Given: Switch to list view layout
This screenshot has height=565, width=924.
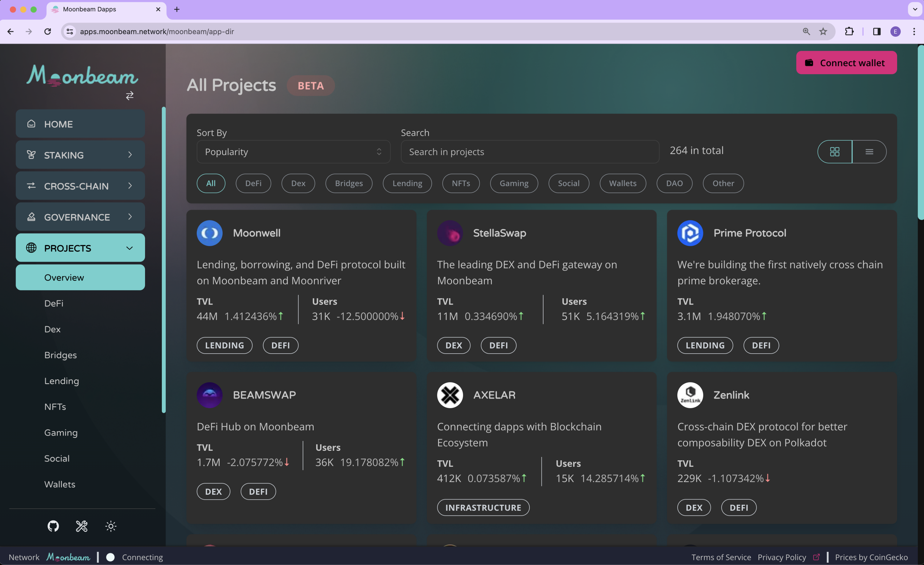Looking at the screenshot, I should coord(869,152).
